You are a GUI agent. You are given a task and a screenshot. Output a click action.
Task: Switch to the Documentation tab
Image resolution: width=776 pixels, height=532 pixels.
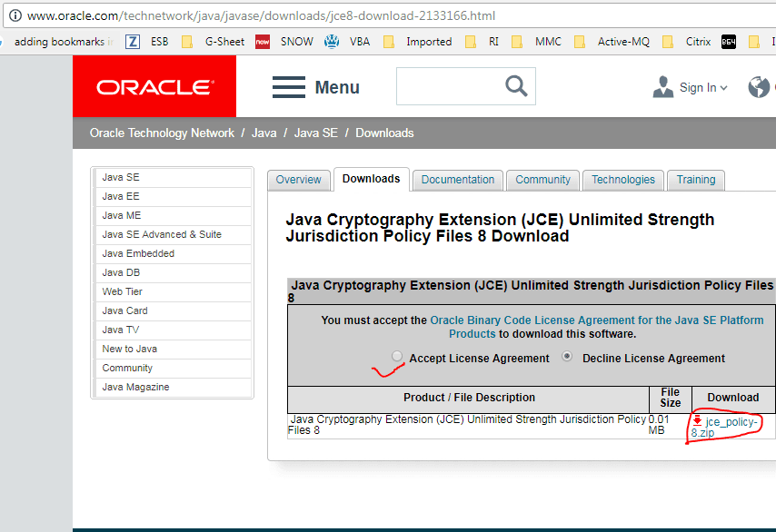click(x=457, y=180)
